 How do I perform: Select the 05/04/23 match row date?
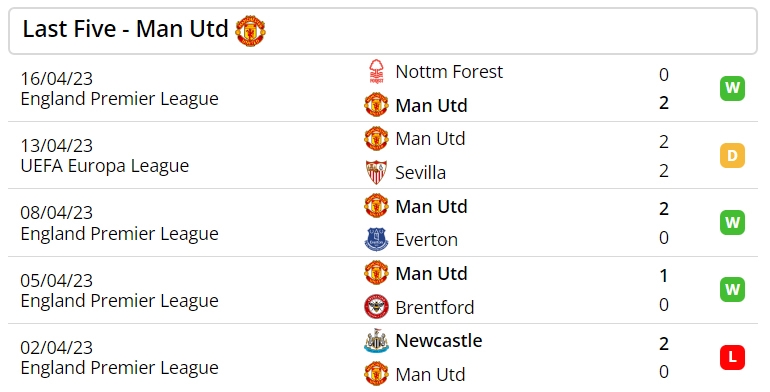pos(56,280)
